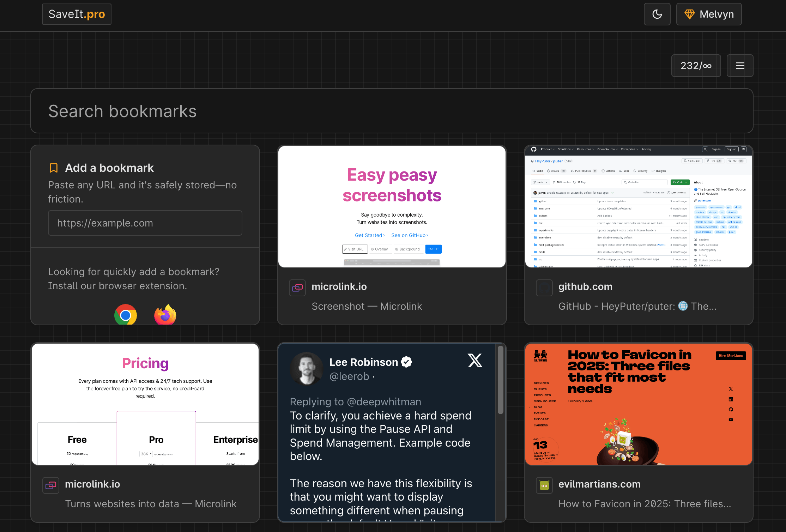Install the Firefox browser extension
The width and height of the screenshot is (786, 532).
click(165, 315)
